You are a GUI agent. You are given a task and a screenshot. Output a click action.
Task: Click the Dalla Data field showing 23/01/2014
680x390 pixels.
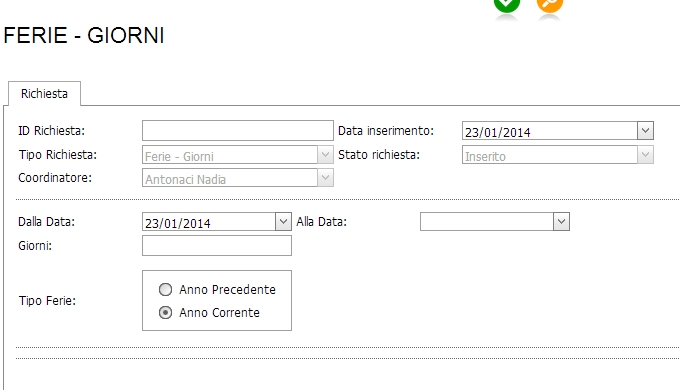coord(209,222)
